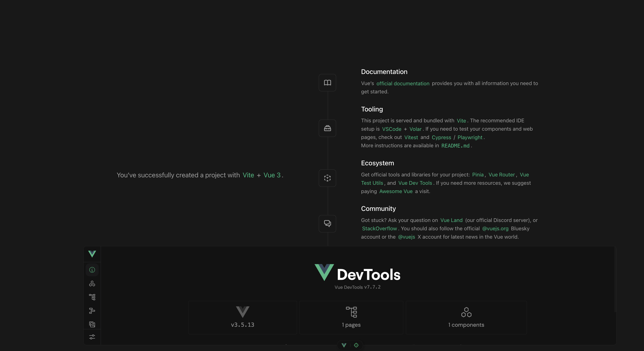Click the Ecosystem icon
This screenshot has width=644, height=351.
point(328,178)
